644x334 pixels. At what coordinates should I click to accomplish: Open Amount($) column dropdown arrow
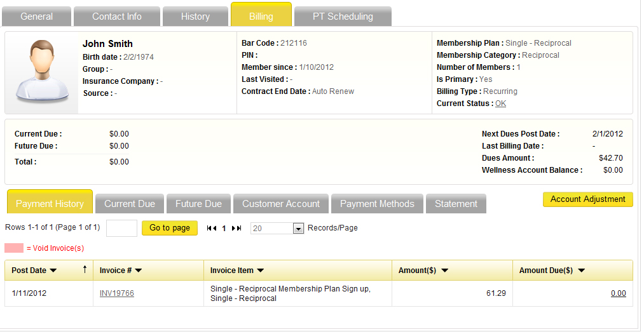pyautogui.click(x=444, y=271)
